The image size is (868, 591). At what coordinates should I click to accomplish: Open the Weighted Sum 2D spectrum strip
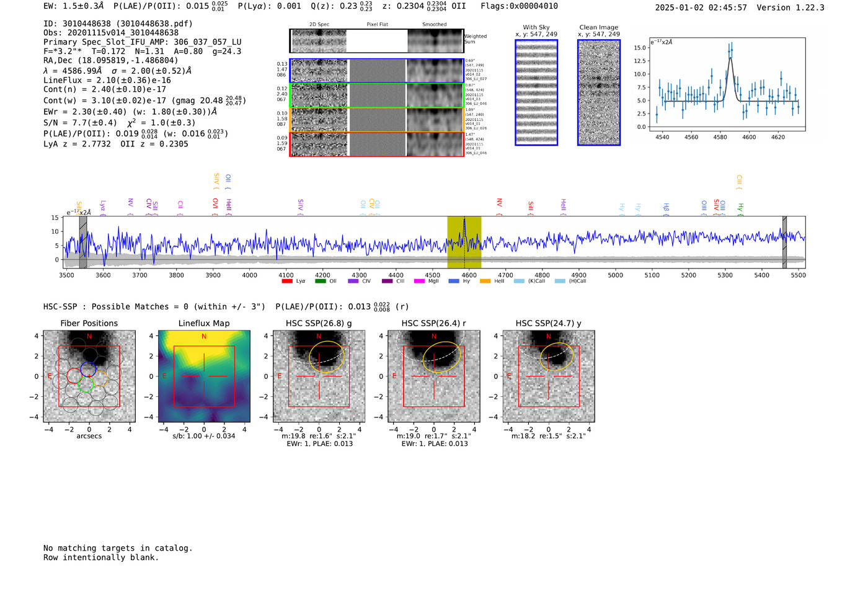(376, 40)
